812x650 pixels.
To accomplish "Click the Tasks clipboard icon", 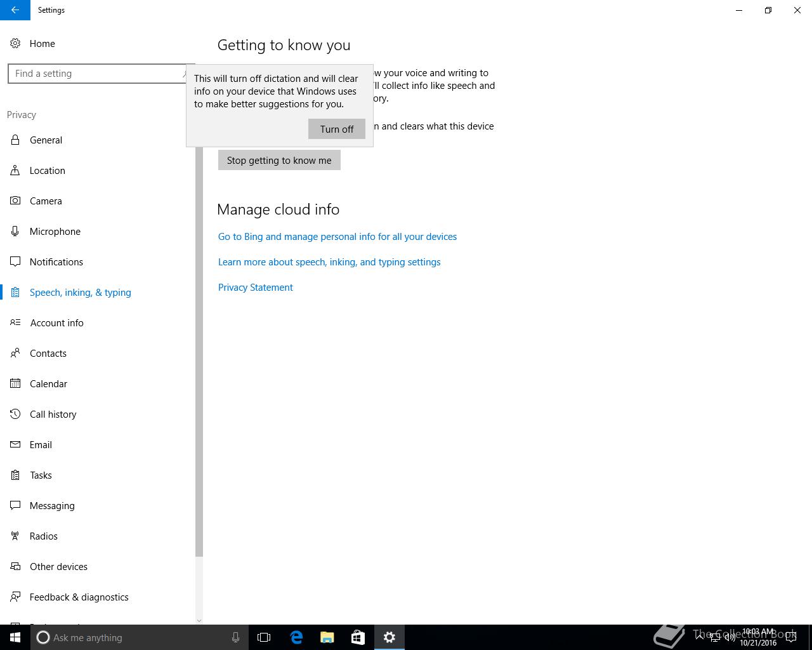I will (x=15, y=475).
